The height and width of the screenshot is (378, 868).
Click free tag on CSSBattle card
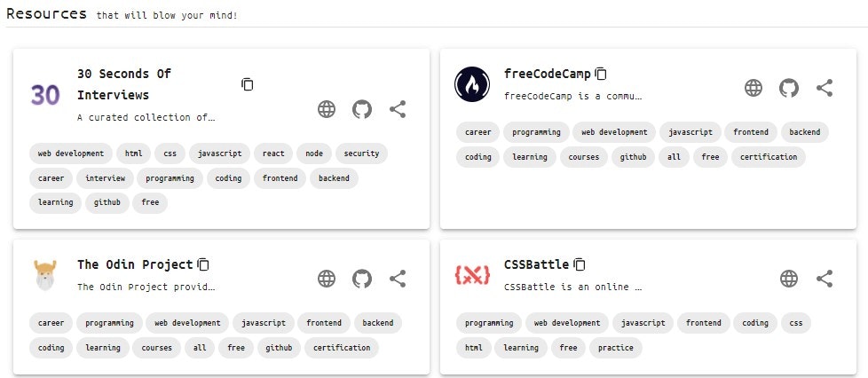pos(568,348)
